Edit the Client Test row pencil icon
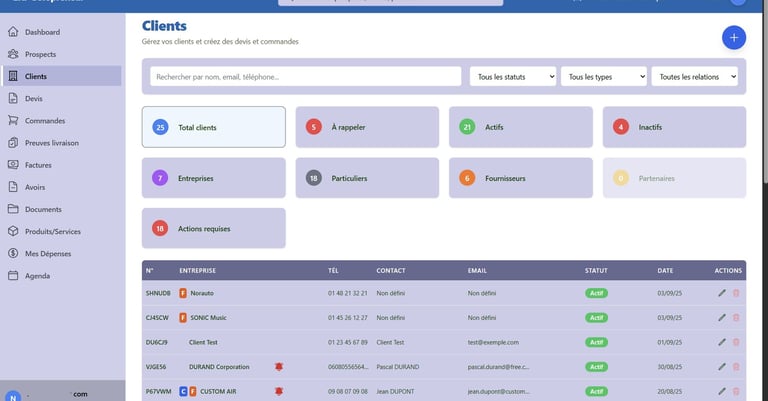 pos(721,342)
